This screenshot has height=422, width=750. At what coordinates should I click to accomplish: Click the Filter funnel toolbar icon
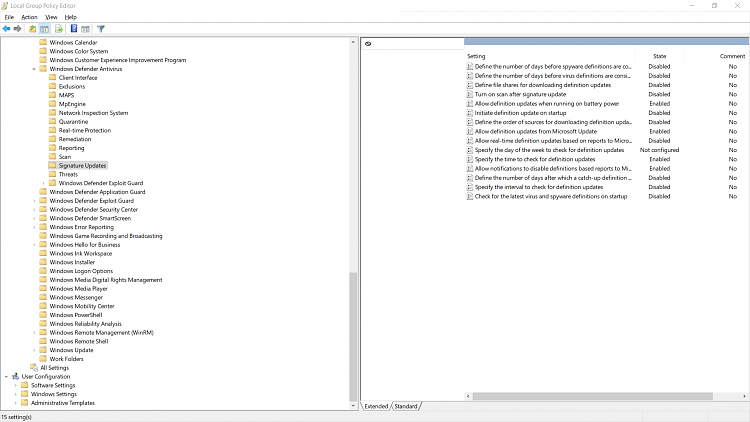pos(101,29)
